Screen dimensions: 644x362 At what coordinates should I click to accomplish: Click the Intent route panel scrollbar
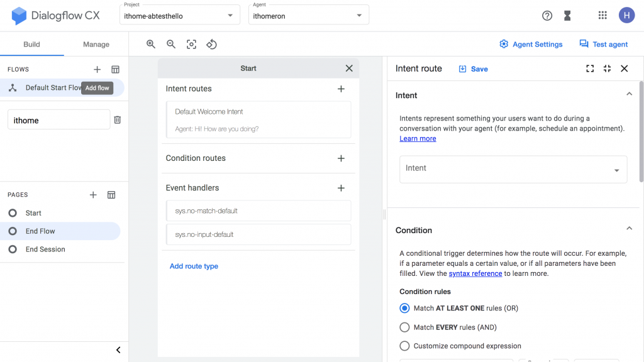(641, 131)
